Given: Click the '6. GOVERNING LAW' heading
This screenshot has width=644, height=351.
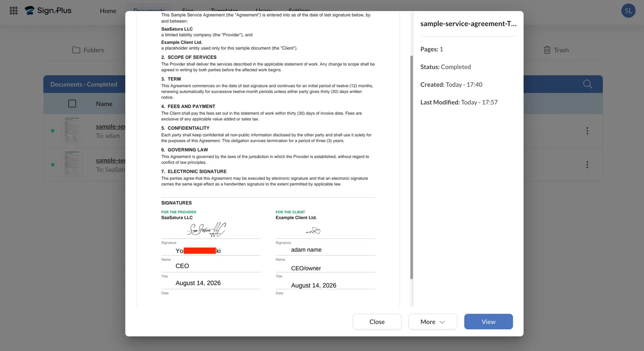Looking at the screenshot, I should [x=184, y=150].
